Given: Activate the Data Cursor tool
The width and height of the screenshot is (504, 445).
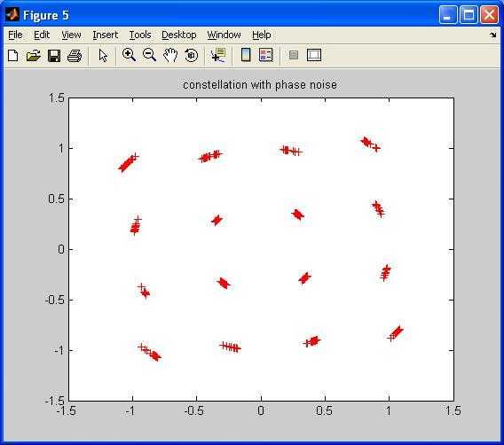Looking at the screenshot, I should [218, 55].
